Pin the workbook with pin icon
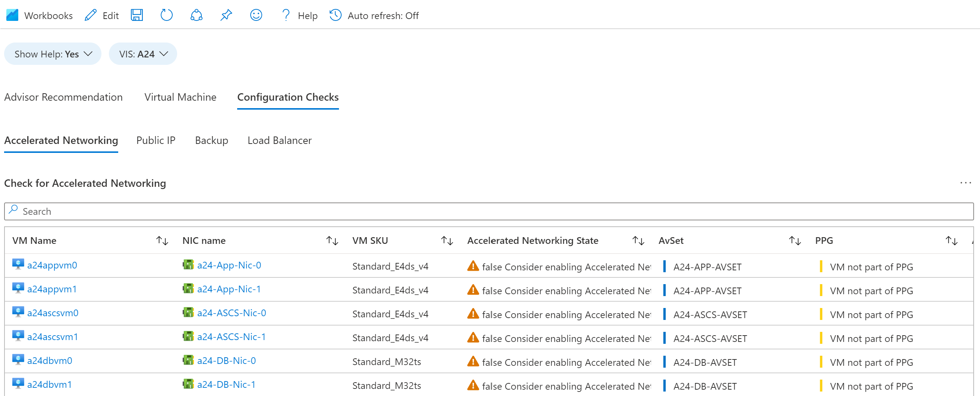The image size is (980, 396). point(226,15)
